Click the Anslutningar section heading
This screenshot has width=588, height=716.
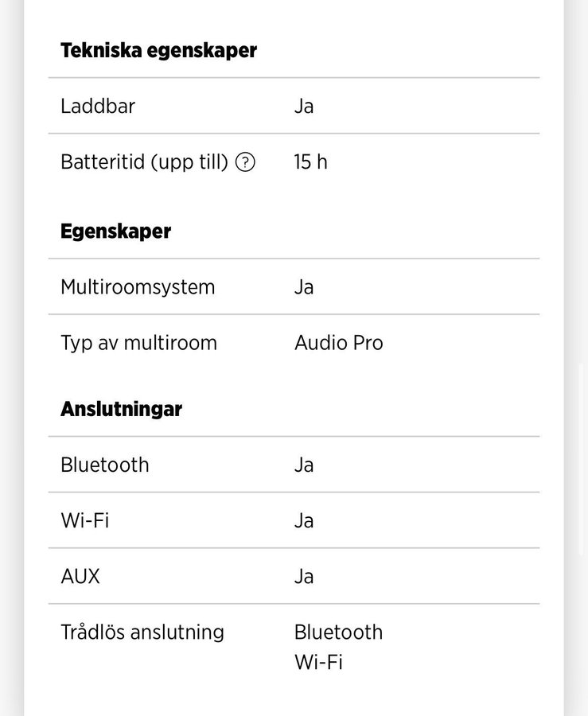coord(121,409)
